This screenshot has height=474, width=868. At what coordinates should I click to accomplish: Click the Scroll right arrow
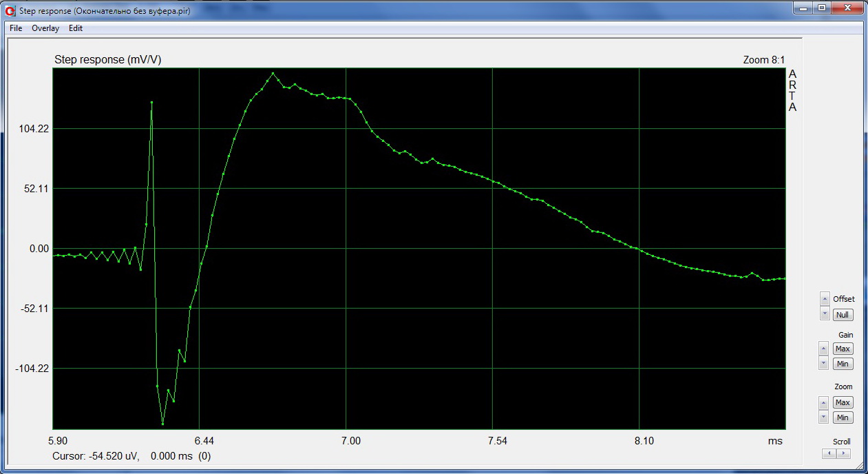(843, 453)
